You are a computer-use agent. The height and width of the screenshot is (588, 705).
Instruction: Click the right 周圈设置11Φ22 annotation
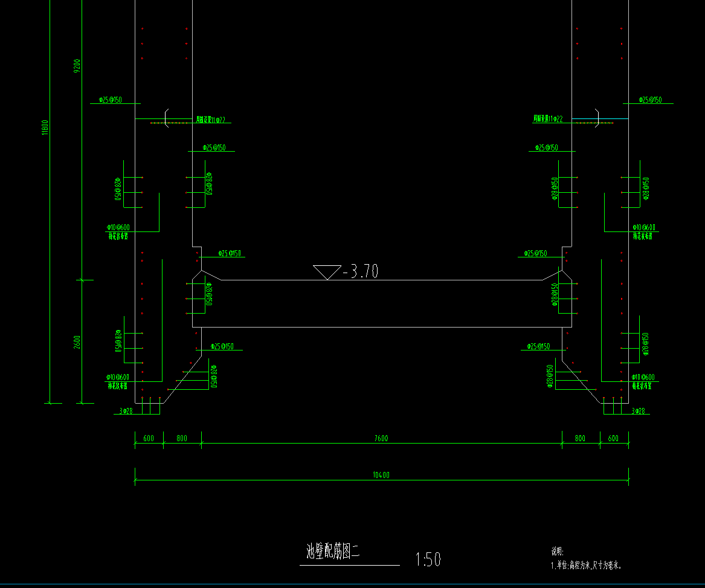pos(548,119)
